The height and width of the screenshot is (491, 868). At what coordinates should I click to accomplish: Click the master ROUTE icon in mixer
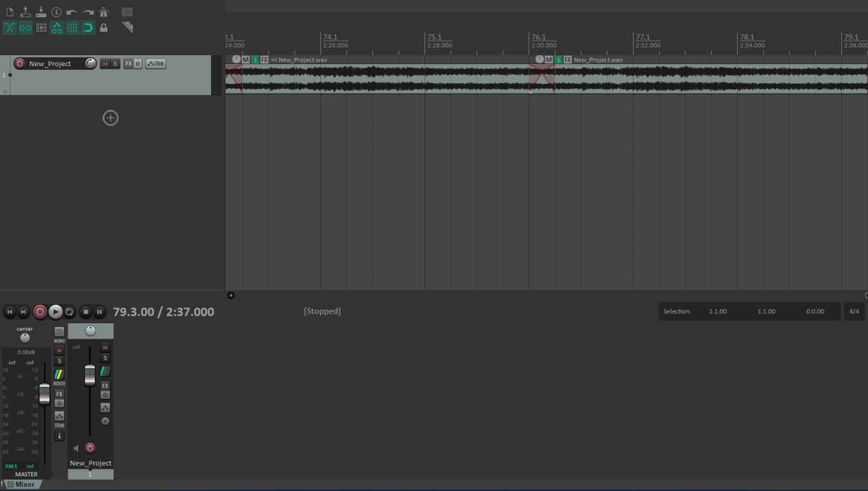tap(59, 375)
